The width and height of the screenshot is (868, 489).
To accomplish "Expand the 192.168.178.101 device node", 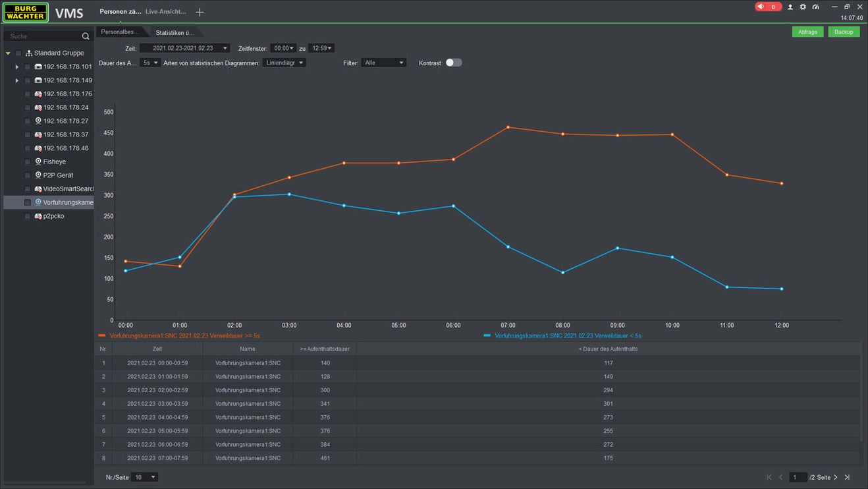I will 17,67.
